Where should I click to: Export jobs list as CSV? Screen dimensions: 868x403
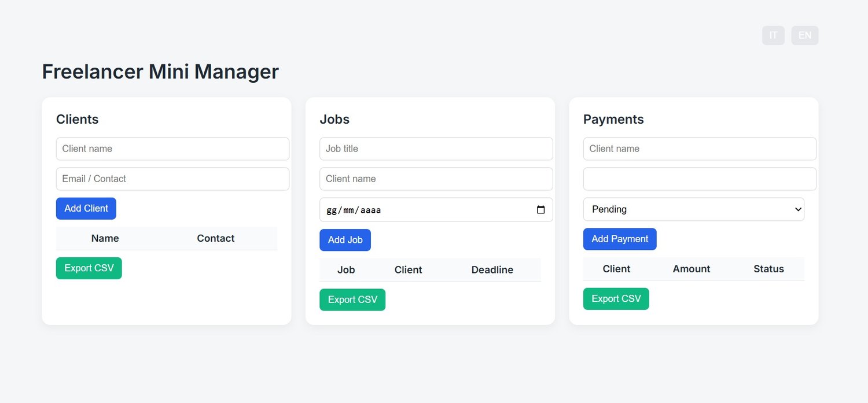pos(352,300)
